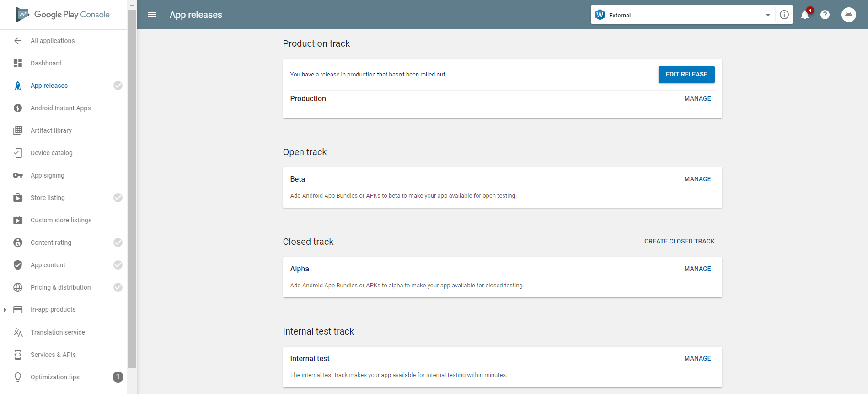The height and width of the screenshot is (394, 868).
Task: Click the checkmark beside App releases
Action: pos(118,86)
